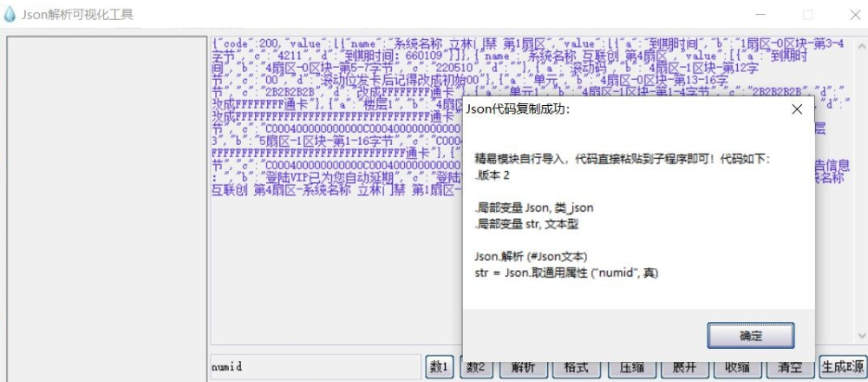868x382 pixels.
Task: Click the 数2 button
Action: tap(475, 367)
